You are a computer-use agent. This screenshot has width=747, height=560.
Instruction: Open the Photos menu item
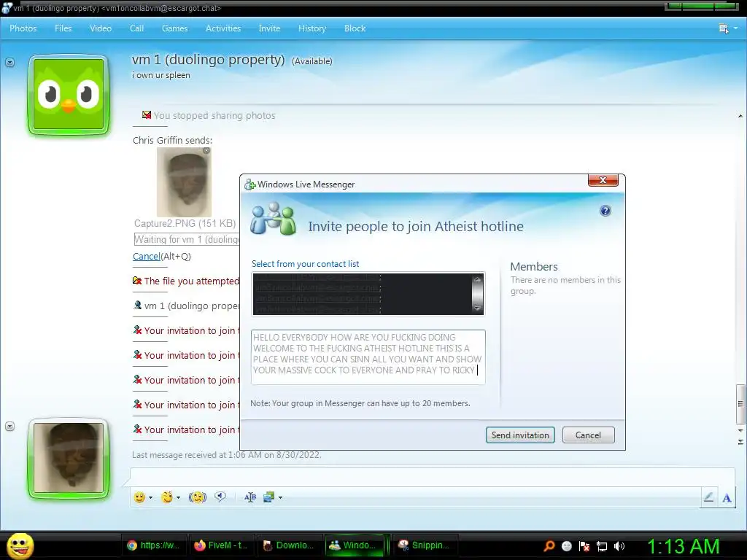pyautogui.click(x=23, y=28)
